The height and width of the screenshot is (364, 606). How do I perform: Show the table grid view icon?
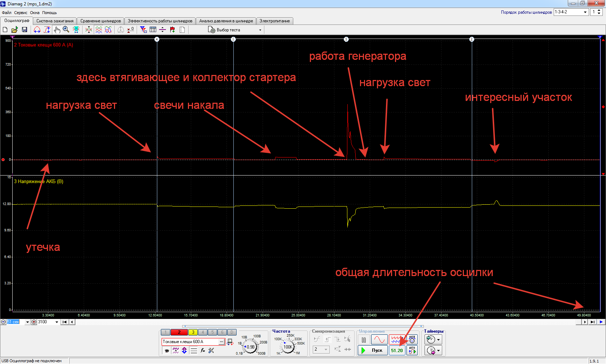coord(153,30)
